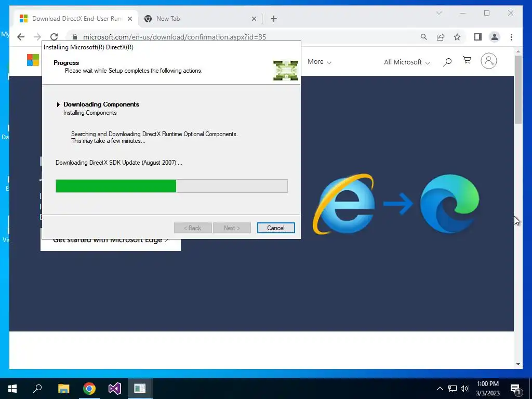This screenshot has width=532, height=399.
Task: Click the page vertical scrollbar thumb
Action: coord(518,89)
